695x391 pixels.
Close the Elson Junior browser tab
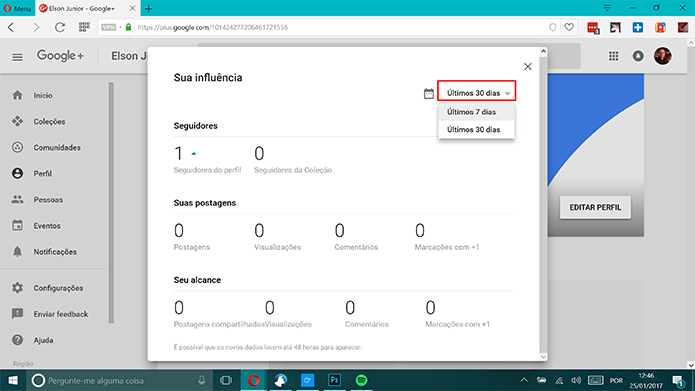tap(133, 8)
